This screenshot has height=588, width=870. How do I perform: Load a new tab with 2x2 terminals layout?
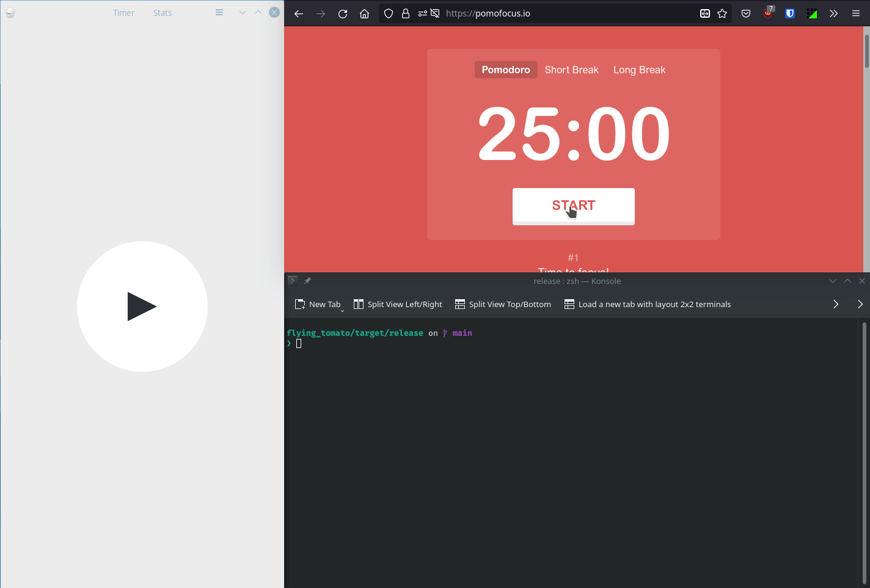[648, 304]
